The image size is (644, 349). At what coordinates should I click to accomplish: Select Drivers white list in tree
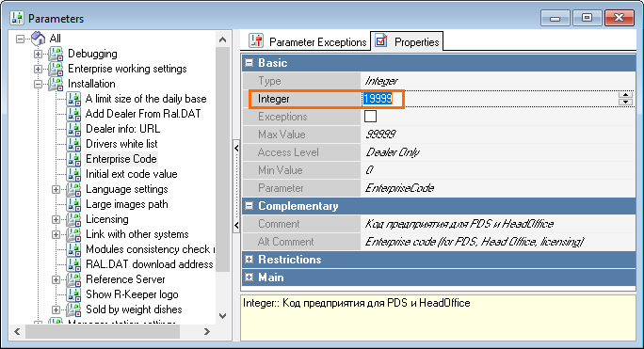(121, 144)
